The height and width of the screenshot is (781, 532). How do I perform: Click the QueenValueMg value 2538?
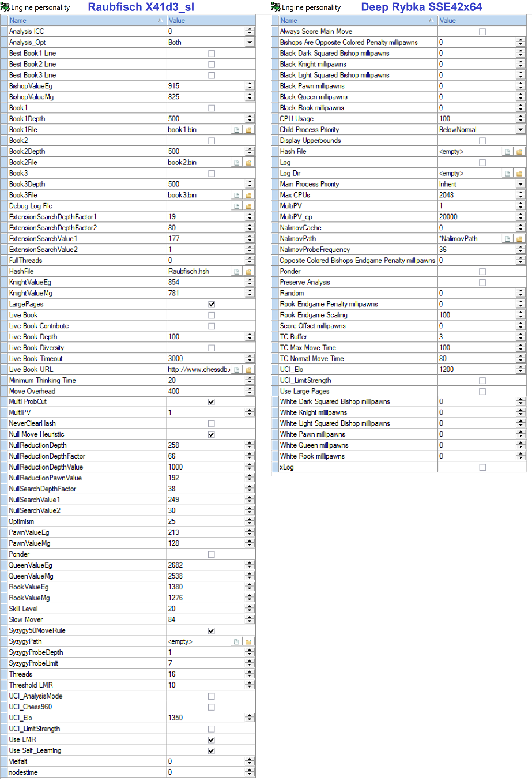175,576
